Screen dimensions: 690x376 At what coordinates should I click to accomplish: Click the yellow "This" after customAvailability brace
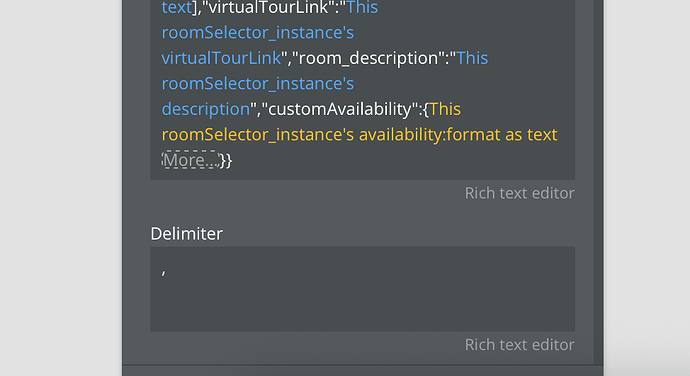(x=445, y=109)
